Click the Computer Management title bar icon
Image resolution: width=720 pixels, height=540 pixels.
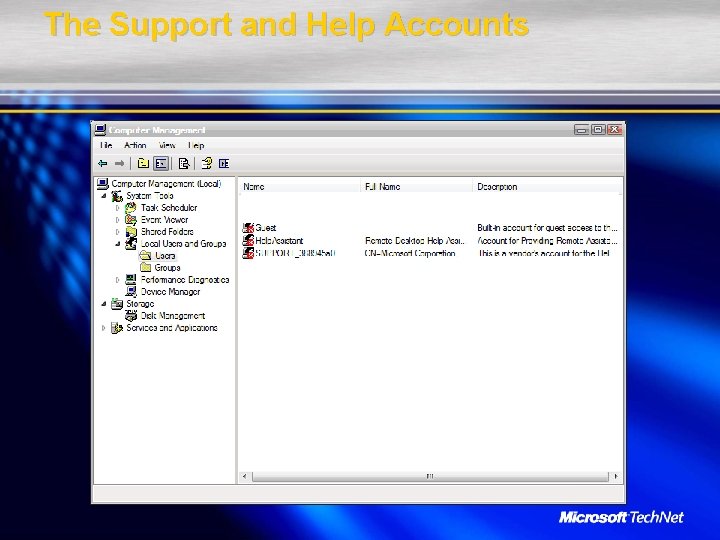coord(100,130)
